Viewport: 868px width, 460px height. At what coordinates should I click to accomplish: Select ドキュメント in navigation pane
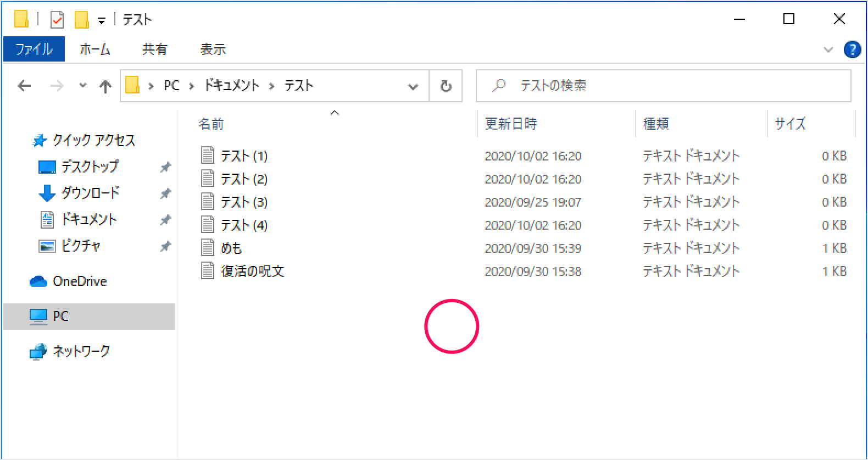coord(89,219)
